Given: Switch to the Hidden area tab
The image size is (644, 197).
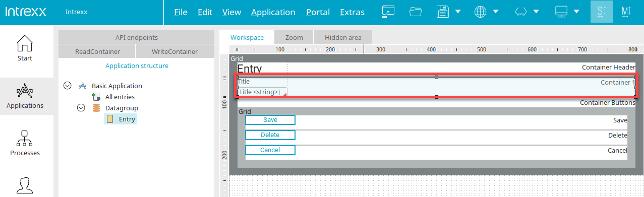Looking at the screenshot, I should (343, 37).
